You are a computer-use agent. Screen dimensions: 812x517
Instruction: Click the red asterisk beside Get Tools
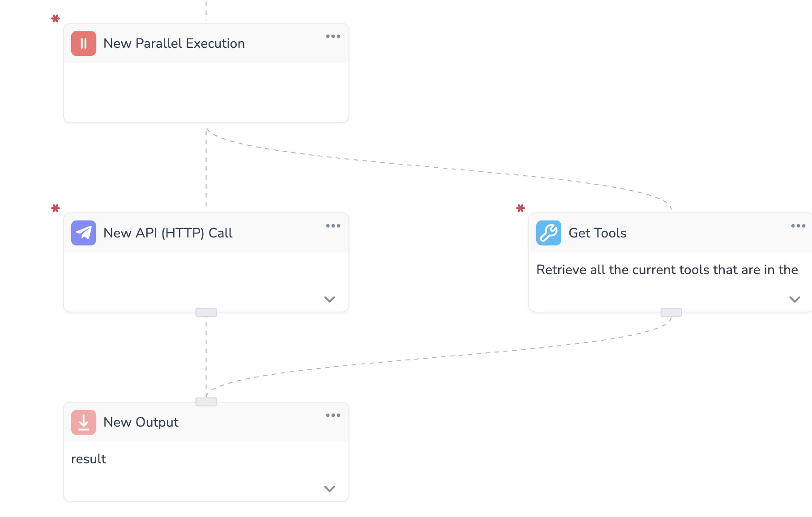click(520, 208)
